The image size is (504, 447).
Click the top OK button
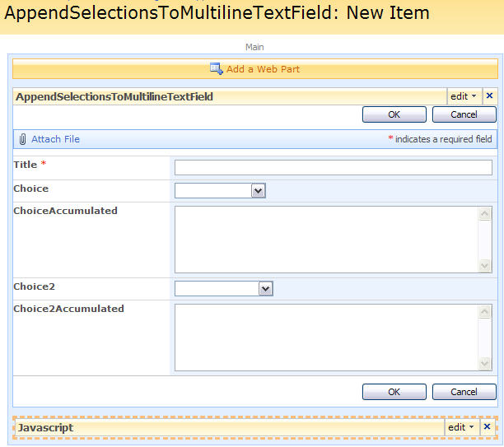coord(394,115)
